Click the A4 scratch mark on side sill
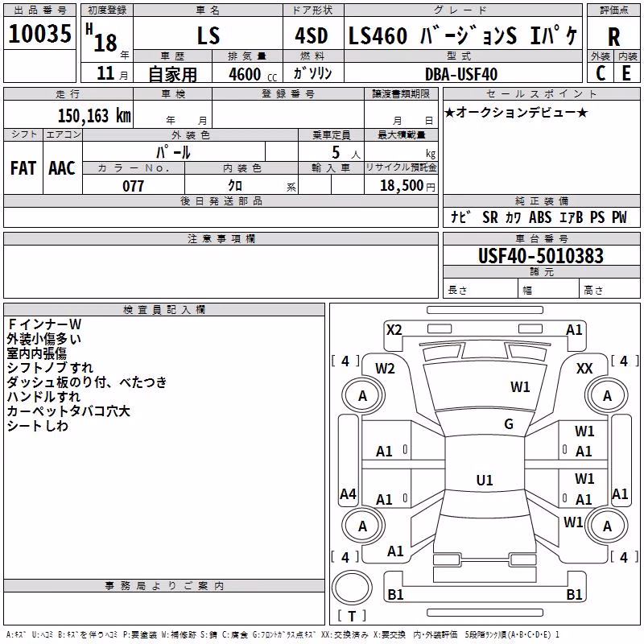644x644 pixels. (x=348, y=493)
